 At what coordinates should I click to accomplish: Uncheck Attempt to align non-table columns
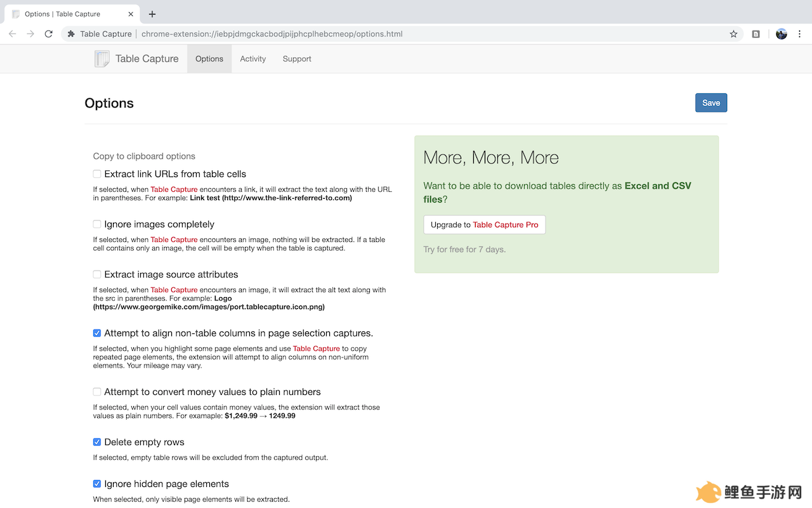pyautogui.click(x=97, y=333)
